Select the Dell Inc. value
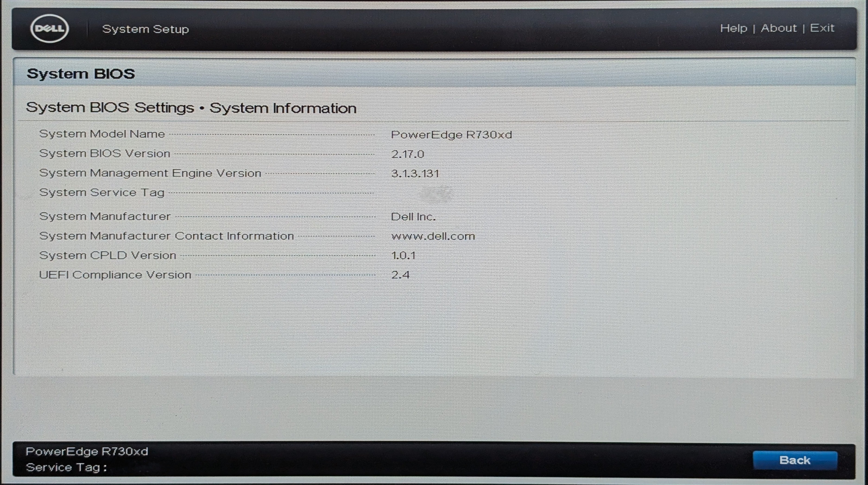 pyautogui.click(x=413, y=217)
